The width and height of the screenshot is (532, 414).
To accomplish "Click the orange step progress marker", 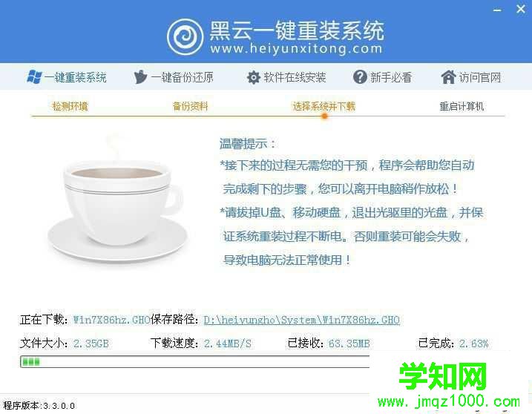I will pos(324,116).
